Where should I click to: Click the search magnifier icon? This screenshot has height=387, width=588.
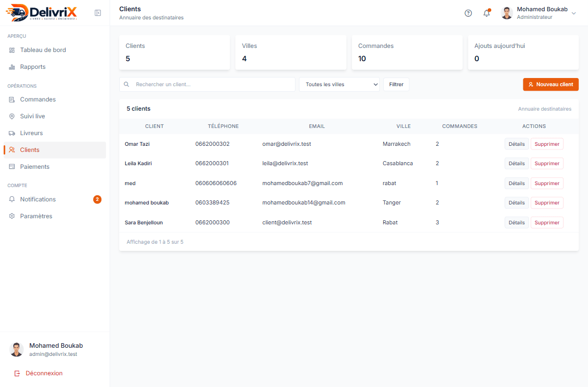pos(127,85)
